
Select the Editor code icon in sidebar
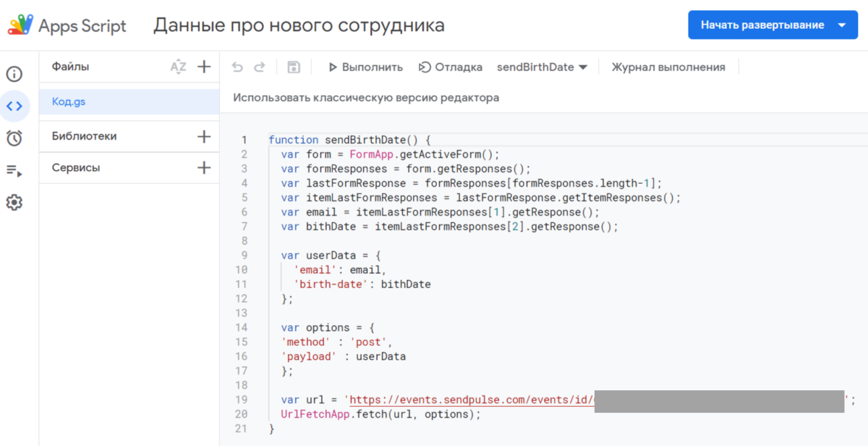click(x=14, y=106)
